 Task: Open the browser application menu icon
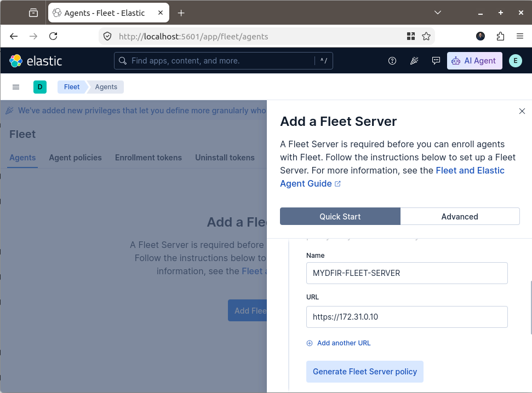pyautogui.click(x=520, y=36)
